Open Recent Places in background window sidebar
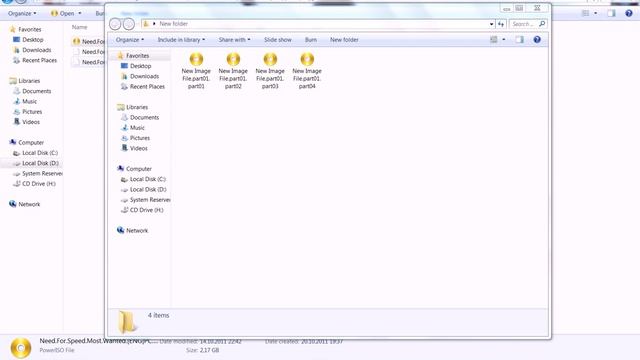 35,60
